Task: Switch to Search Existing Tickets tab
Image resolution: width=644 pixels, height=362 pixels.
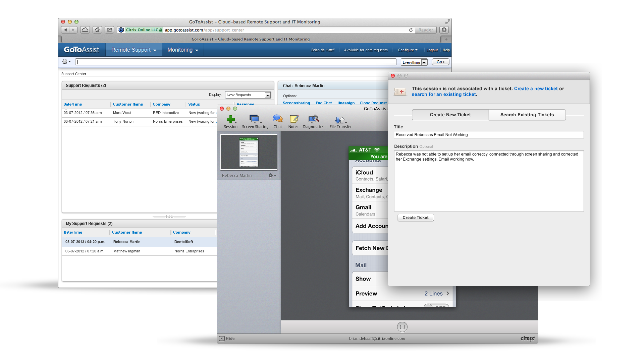Action: pyautogui.click(x=527, y=115)
